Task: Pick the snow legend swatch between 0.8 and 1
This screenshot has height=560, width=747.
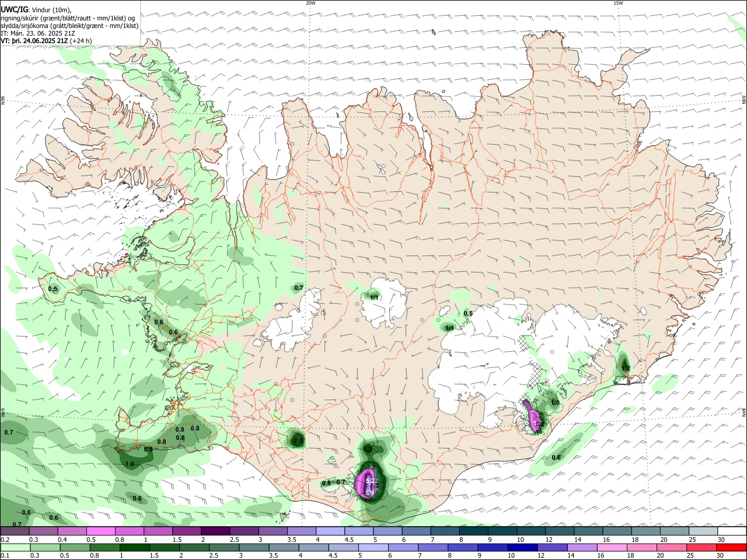Action: point(129,531)
